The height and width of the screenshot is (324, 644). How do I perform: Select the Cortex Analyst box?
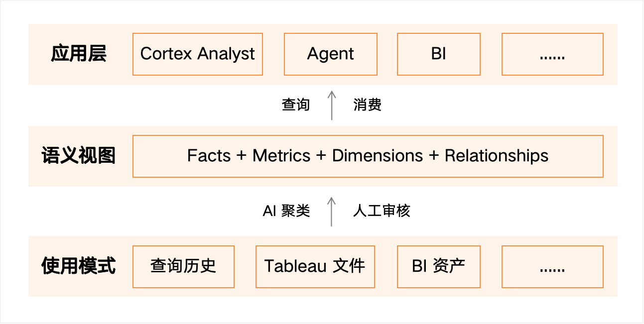point(198,54)
